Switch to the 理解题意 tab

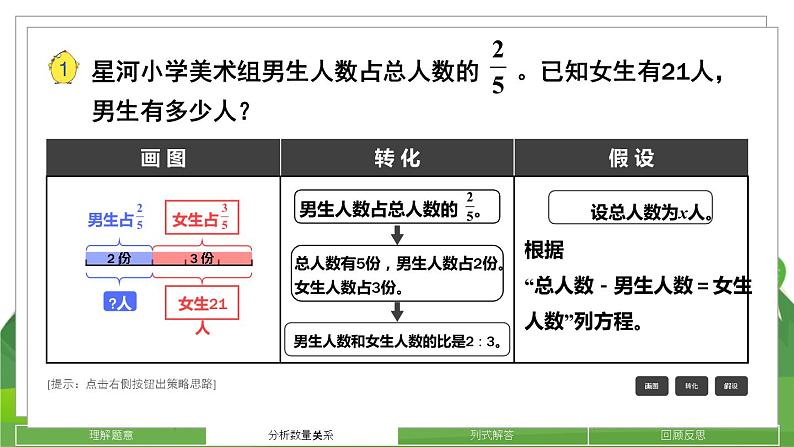[x=111, y=435]
